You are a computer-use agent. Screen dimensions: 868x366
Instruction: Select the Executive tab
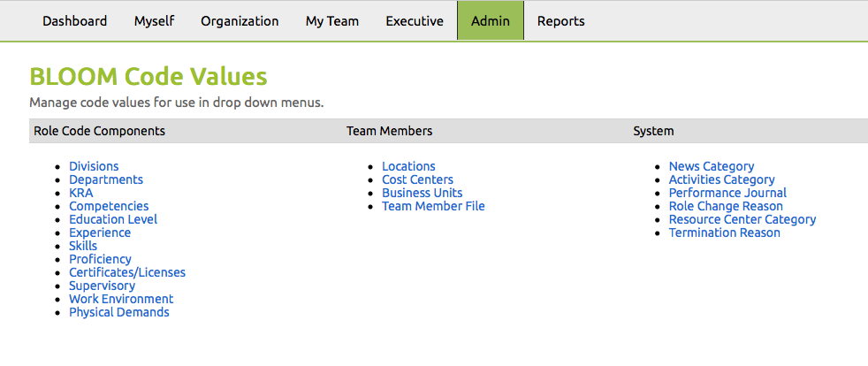415,21
